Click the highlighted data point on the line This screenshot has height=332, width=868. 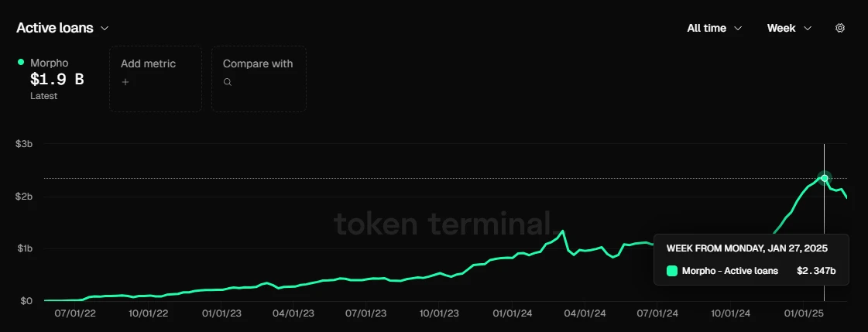[825, 178]
